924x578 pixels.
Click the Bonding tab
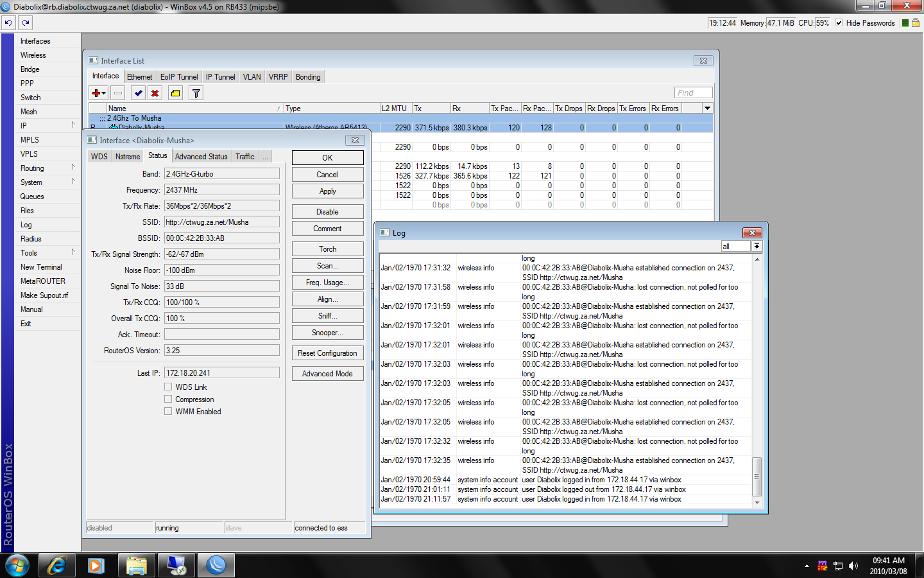308,77
